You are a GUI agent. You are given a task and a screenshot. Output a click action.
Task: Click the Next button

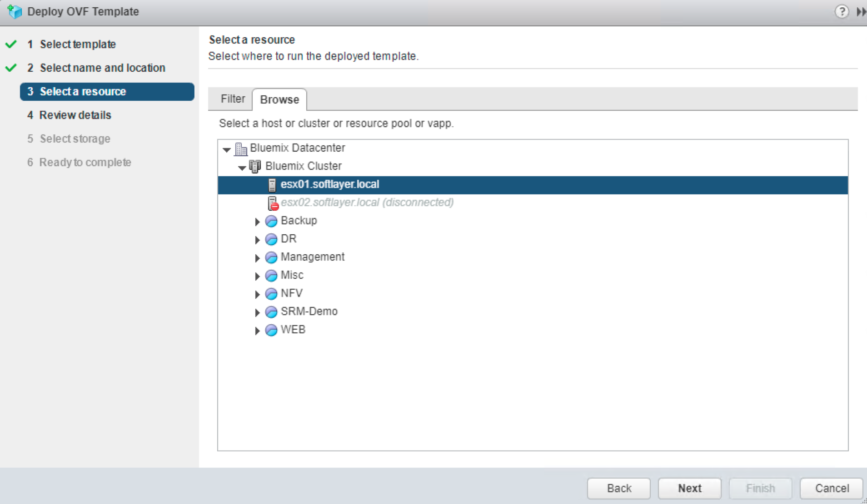(689, 488)
